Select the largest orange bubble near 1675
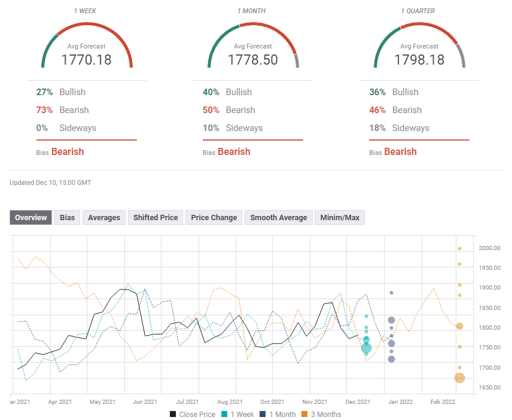The width and height of the screenshot is (512, 420). [x=459, y=378]
